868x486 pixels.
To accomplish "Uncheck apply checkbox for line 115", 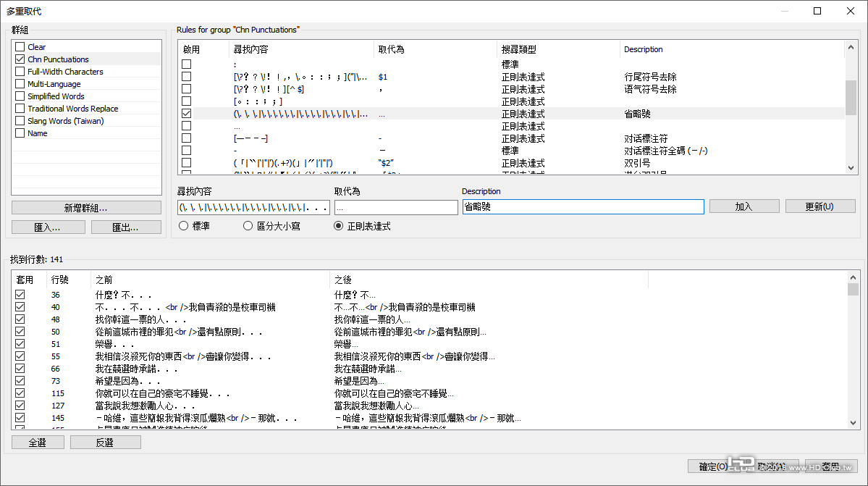I will (20, 393).
